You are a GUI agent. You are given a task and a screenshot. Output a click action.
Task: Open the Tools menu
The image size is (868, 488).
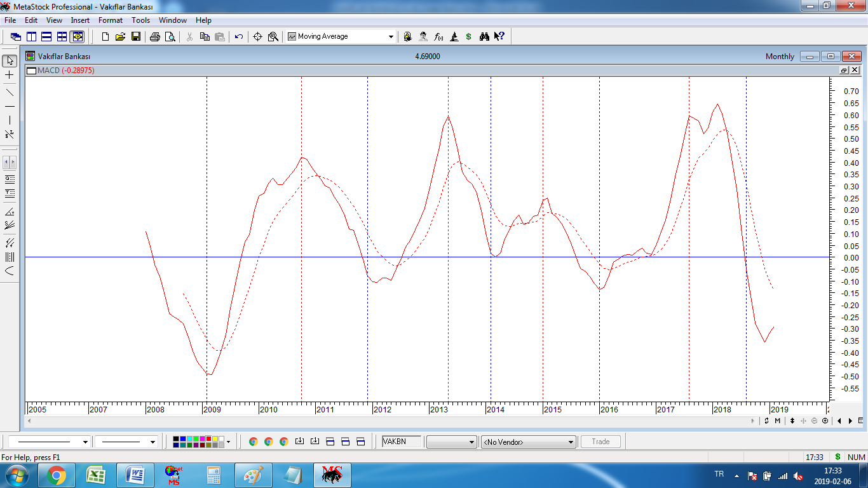tap(140, 20)
